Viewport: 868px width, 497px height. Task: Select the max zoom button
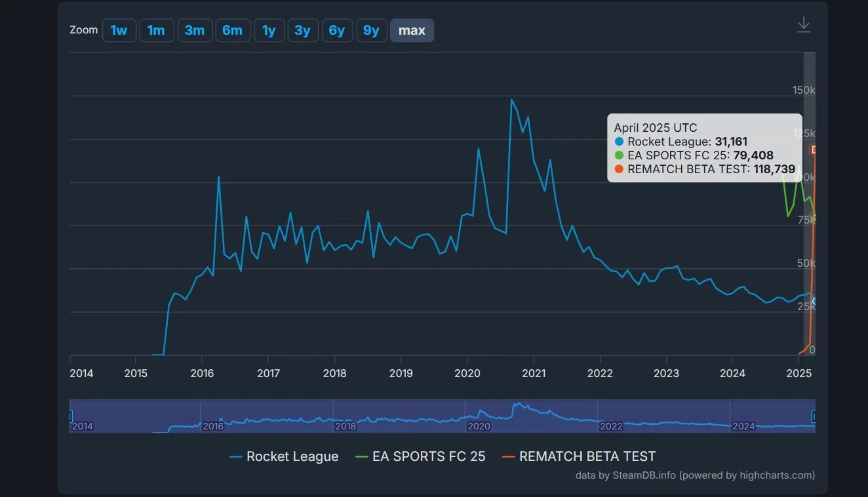pyautogui.click(x=412, y=30)
